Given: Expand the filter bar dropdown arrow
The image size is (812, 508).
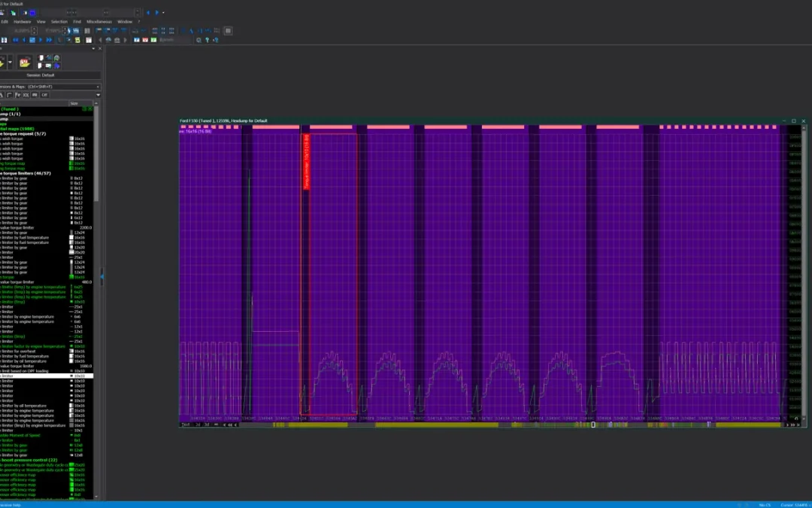Looking at the screenshot, I should pos(98,95).
